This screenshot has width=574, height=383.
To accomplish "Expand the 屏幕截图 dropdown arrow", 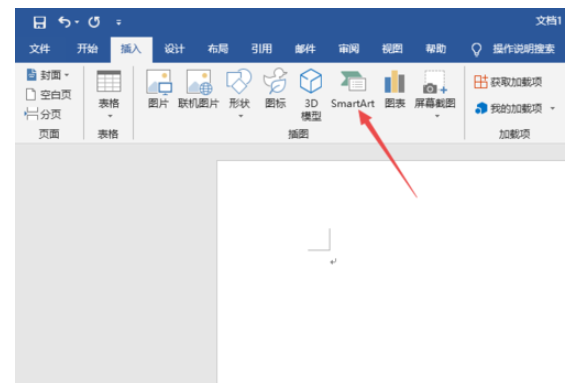I will 437,116.
